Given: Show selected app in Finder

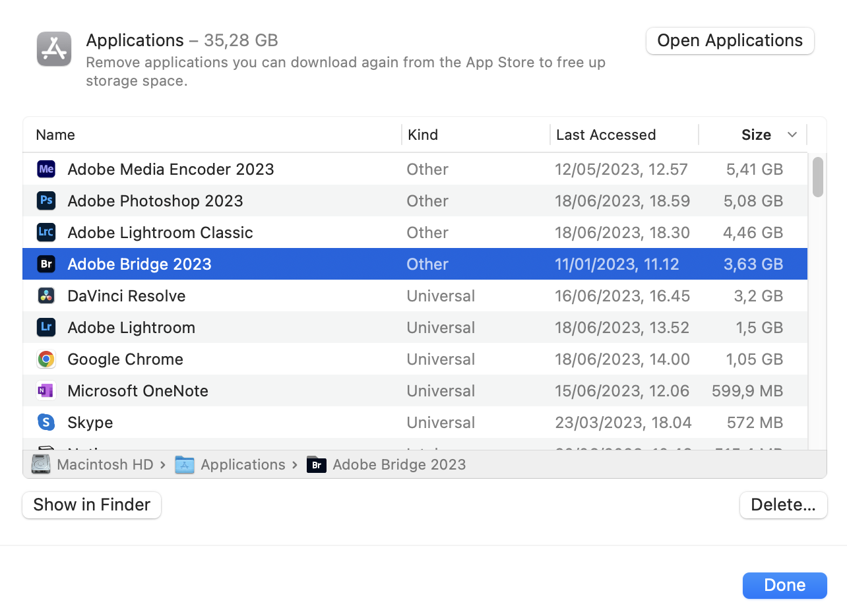Looking at the screenshot, I should point(92,505).
